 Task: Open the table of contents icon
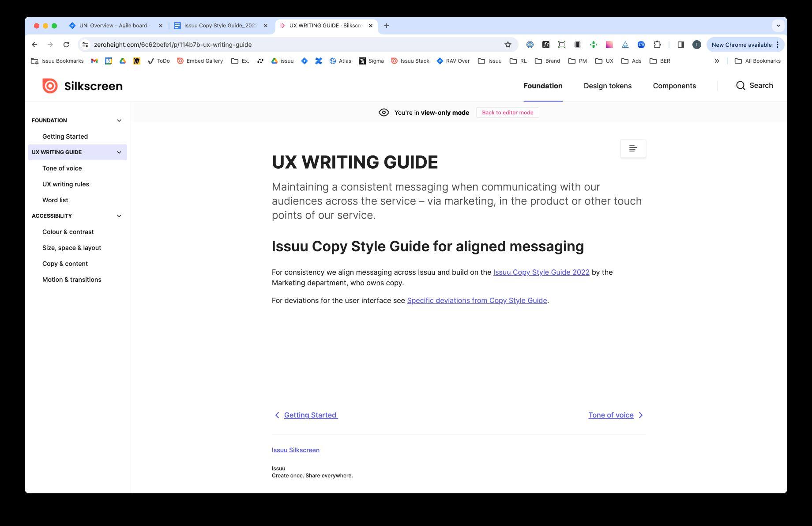[633, 148]
